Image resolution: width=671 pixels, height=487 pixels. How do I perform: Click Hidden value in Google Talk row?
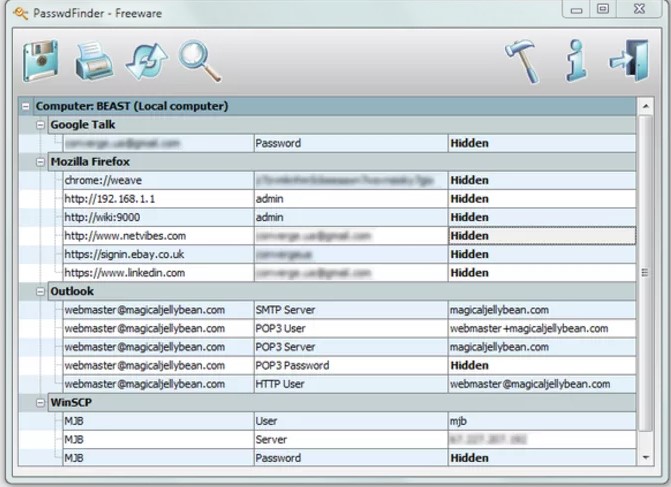tap(542, 143)
